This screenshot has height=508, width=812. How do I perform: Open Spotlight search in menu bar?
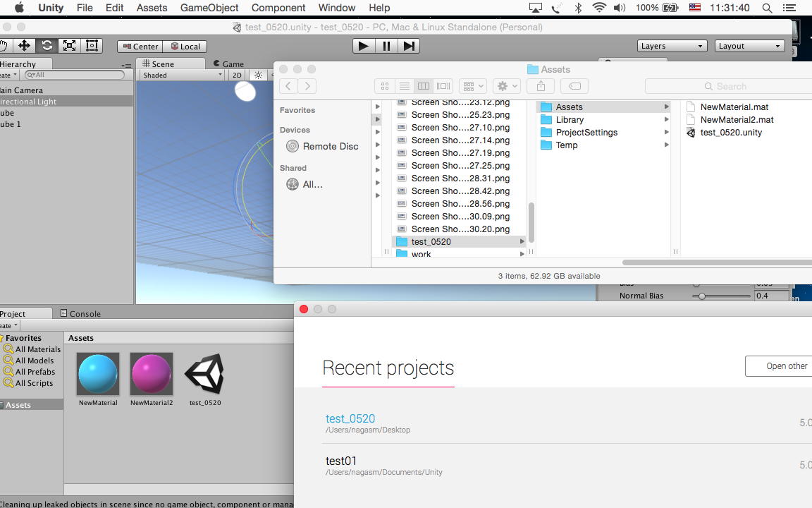767,8
